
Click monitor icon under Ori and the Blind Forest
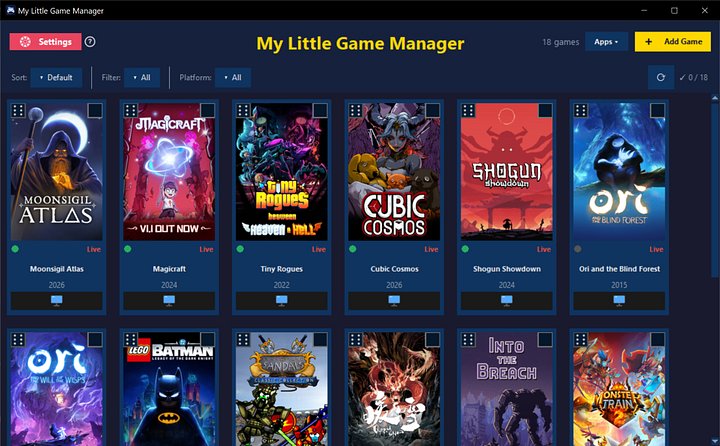click(x=619, y=300)
